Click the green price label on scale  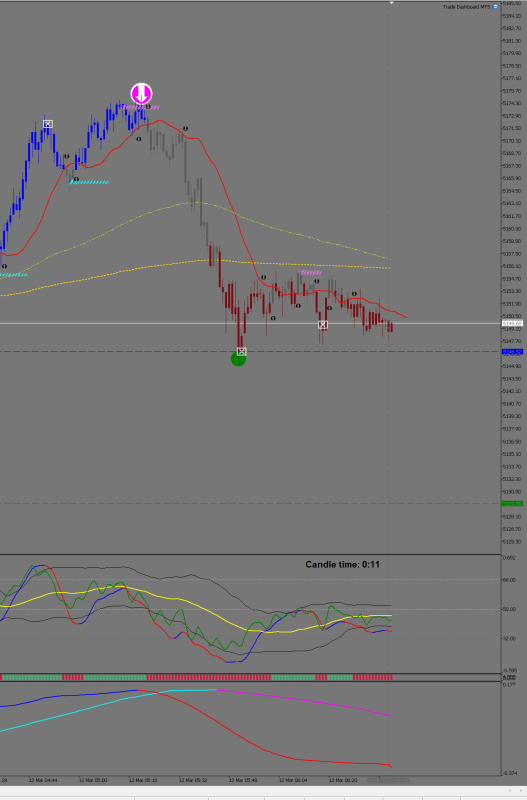pos(512,504)
